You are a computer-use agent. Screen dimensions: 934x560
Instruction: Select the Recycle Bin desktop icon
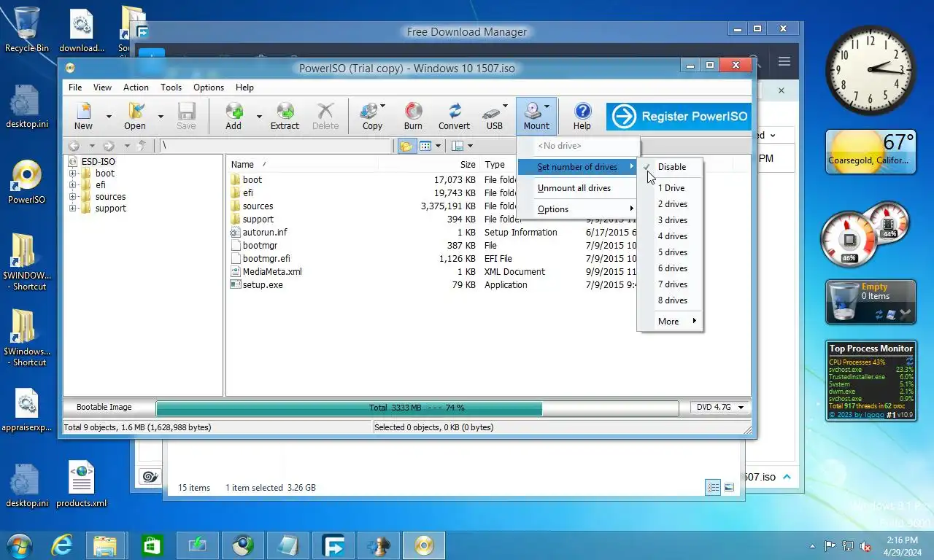(x=27, y=30)
